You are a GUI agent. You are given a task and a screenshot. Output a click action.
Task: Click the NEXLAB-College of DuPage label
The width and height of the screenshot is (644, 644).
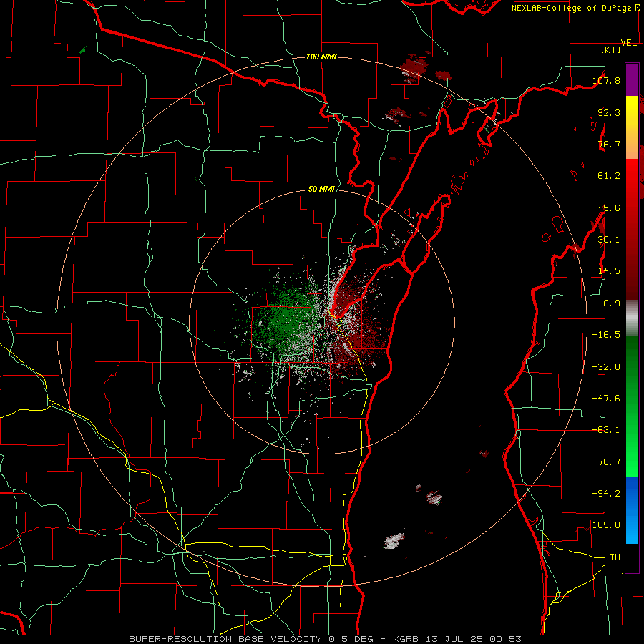[571, 8]
